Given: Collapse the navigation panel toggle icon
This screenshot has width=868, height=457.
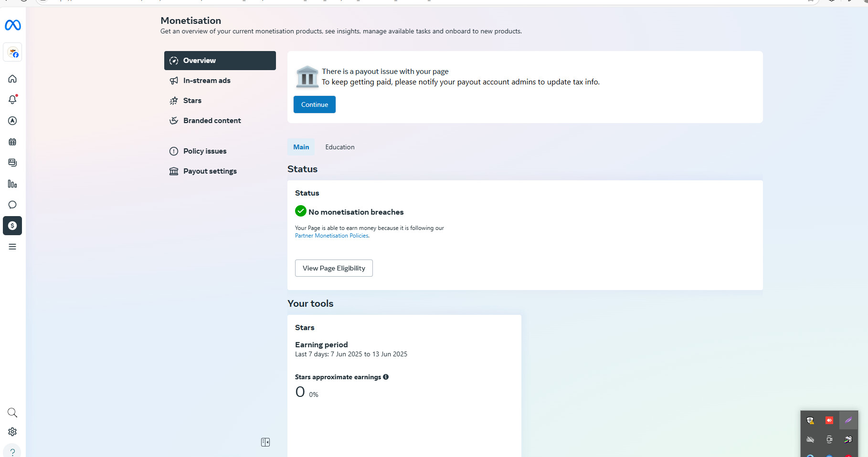Looking at the screenshot, I should coord(265,442).
